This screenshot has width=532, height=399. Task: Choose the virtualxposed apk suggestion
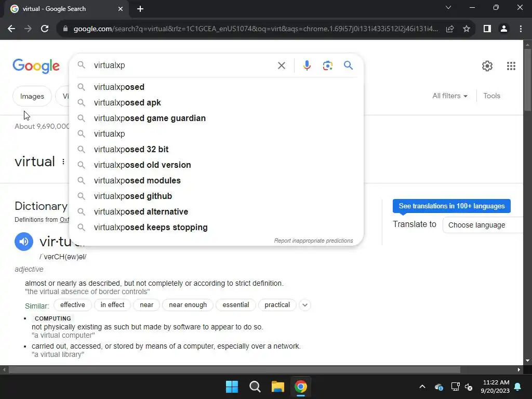point(216,103)
